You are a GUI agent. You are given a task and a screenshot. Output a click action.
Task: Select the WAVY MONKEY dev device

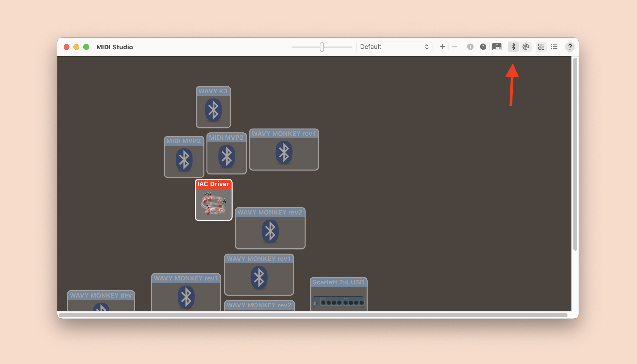[101, 301]
